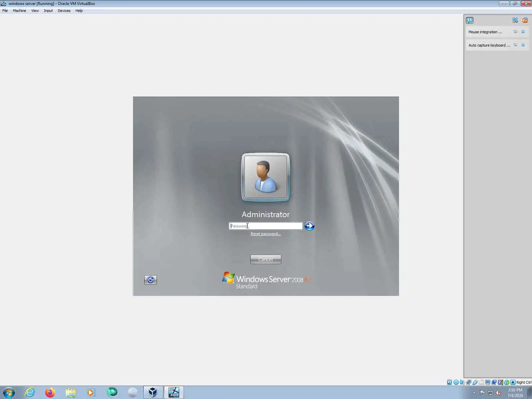Click the audio status bar indicator
Screen dimensions: 532x399
pos(462,382)
